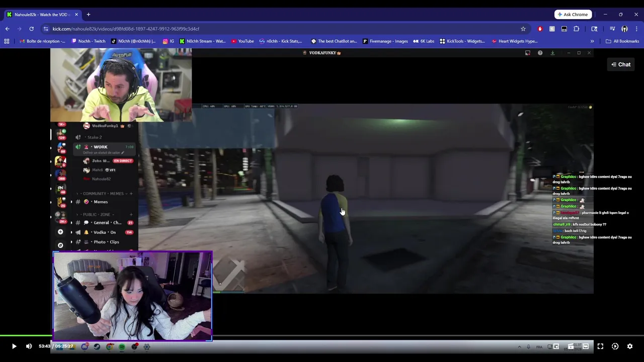The width and height of the screenshot is (644, 362).
Task: Open the Chrome three-dot menu
Action: tap(636, 29)
